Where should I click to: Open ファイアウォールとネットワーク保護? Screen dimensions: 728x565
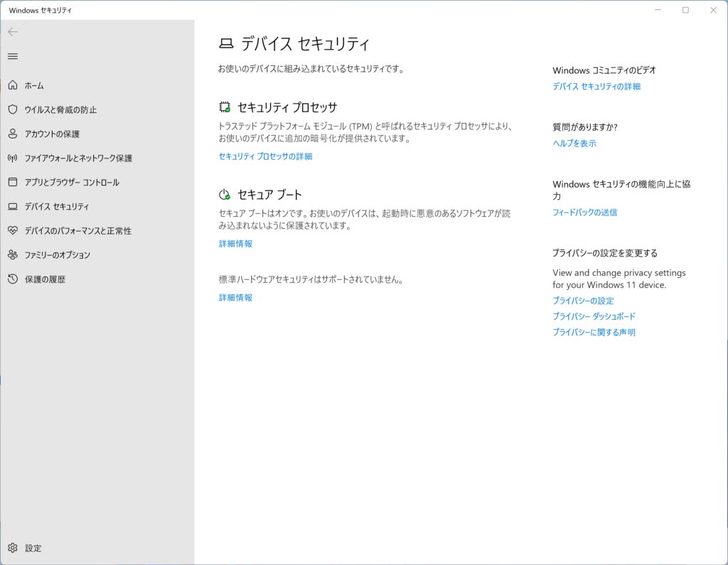[x=97, y=158]
